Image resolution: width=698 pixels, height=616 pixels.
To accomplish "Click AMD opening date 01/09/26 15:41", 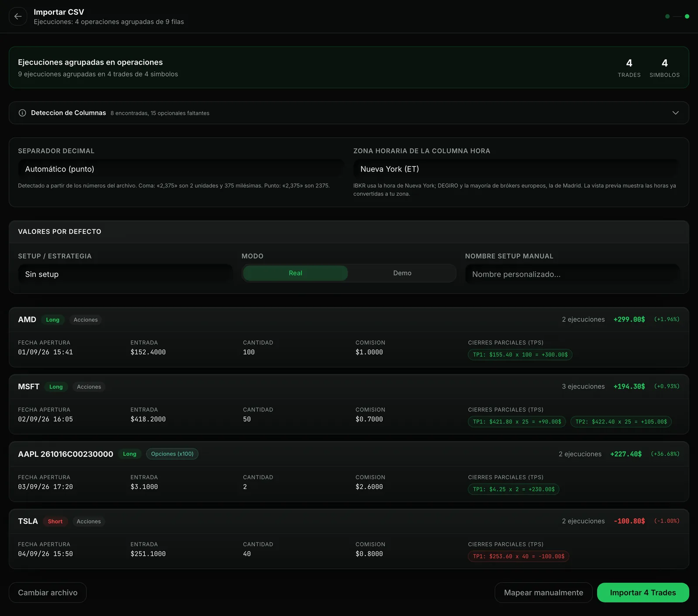I will pyautogui.click(x=45, y=352).
